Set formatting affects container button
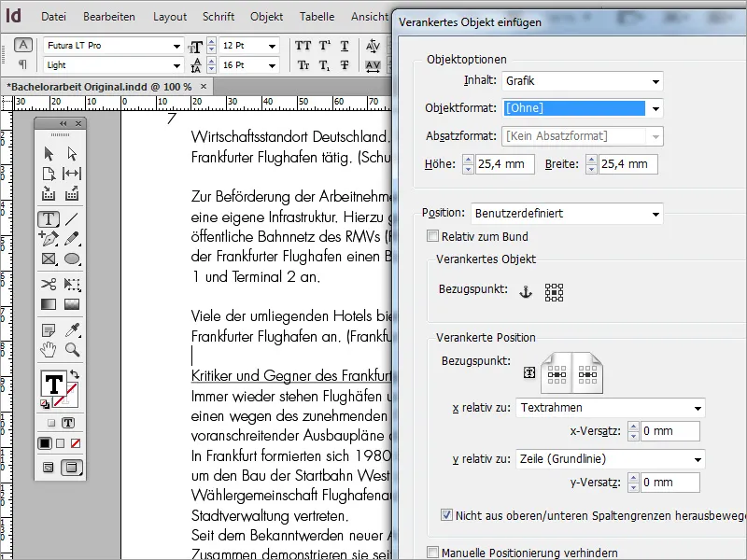Viewport: 747px width, 560px height. (x=51, y=423)
